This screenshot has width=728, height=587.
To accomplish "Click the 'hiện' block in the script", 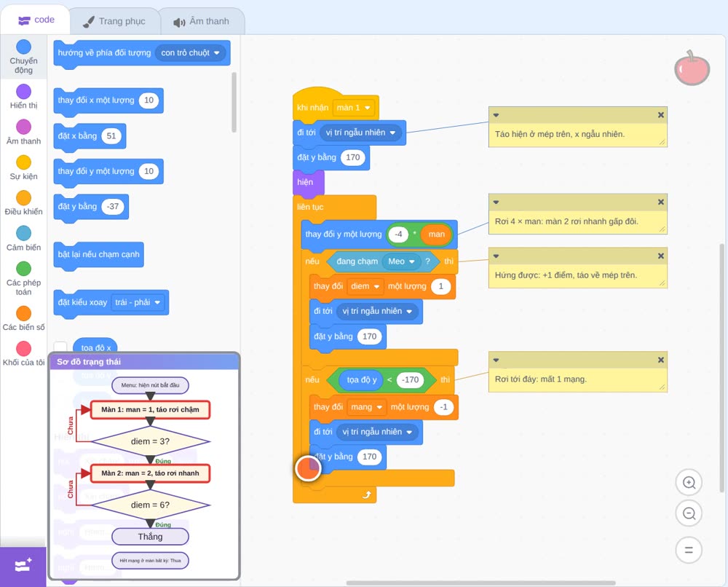I will coord(308,182).
